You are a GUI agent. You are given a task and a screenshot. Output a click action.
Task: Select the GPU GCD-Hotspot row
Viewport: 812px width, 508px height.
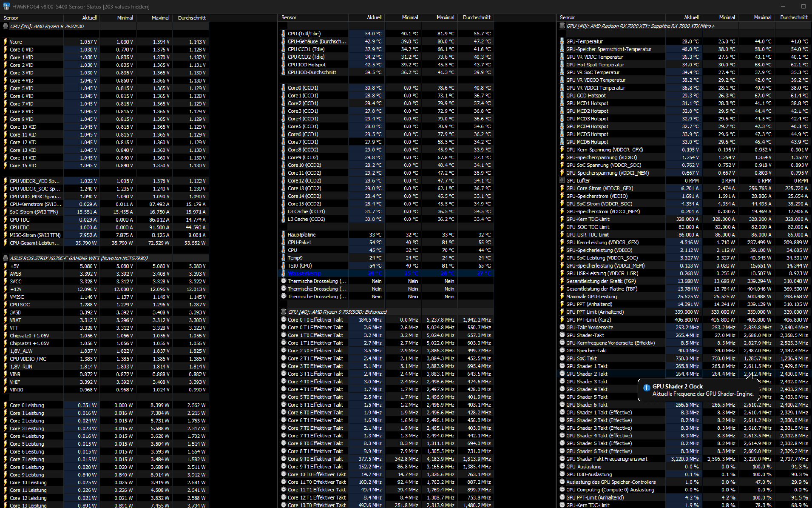click(x=685, y=95)
